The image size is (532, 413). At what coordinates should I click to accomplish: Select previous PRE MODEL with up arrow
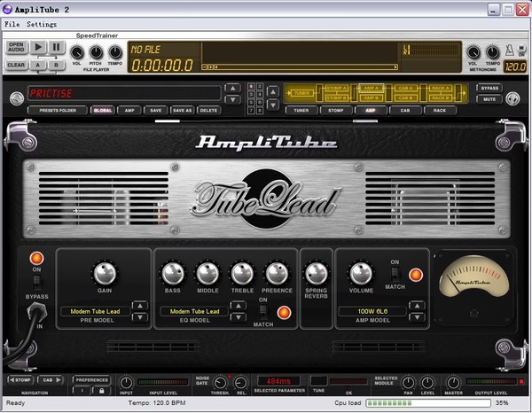(140, 306)
